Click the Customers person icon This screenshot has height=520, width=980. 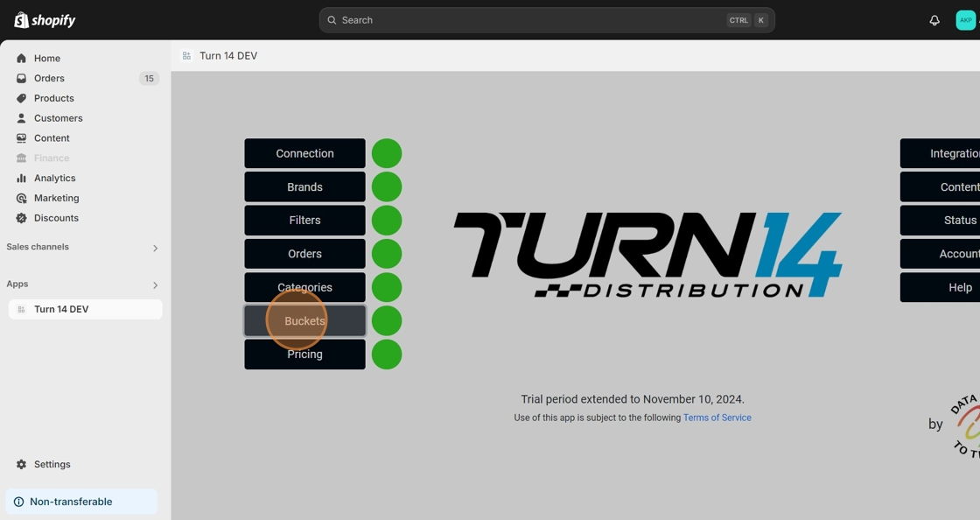[21, 118]
